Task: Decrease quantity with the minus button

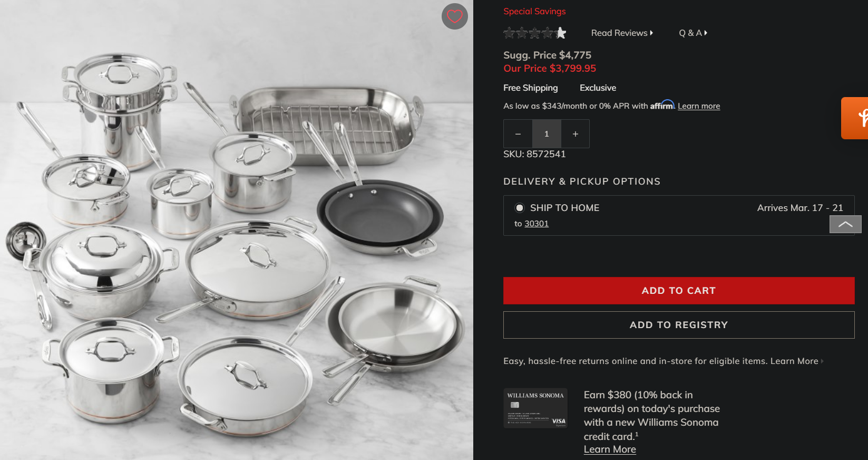Action: 518,134
